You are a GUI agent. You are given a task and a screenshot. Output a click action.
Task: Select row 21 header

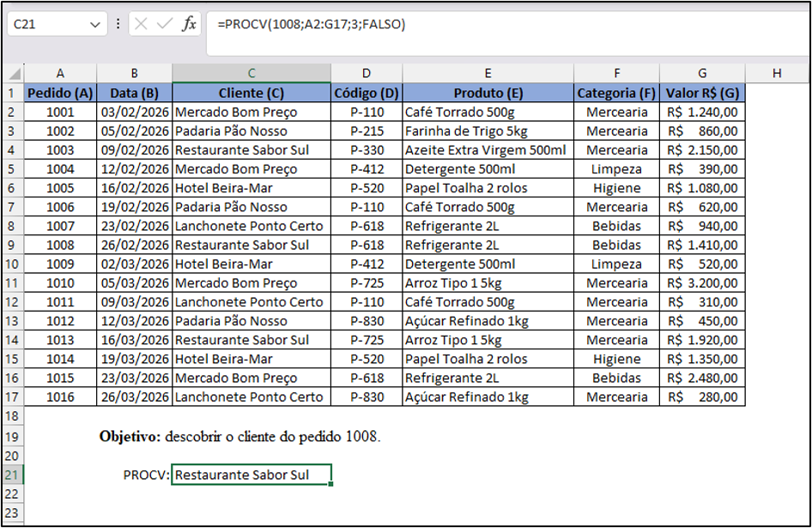pyautogui.click(x=11, y=475)
